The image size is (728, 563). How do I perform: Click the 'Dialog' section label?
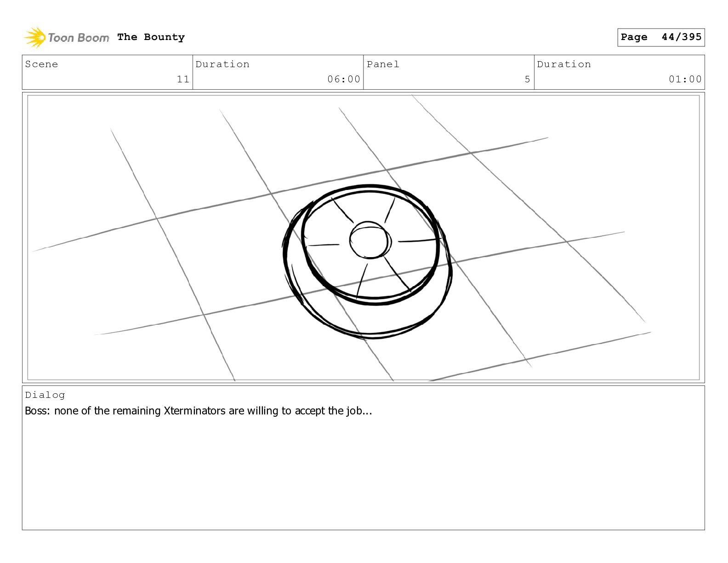point(45,395)
